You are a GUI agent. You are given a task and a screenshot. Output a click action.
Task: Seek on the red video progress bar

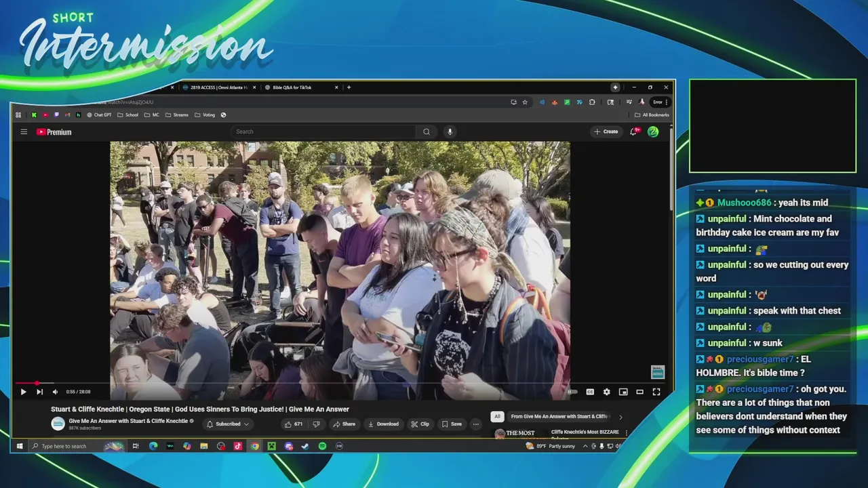click(x=339, y=383)
